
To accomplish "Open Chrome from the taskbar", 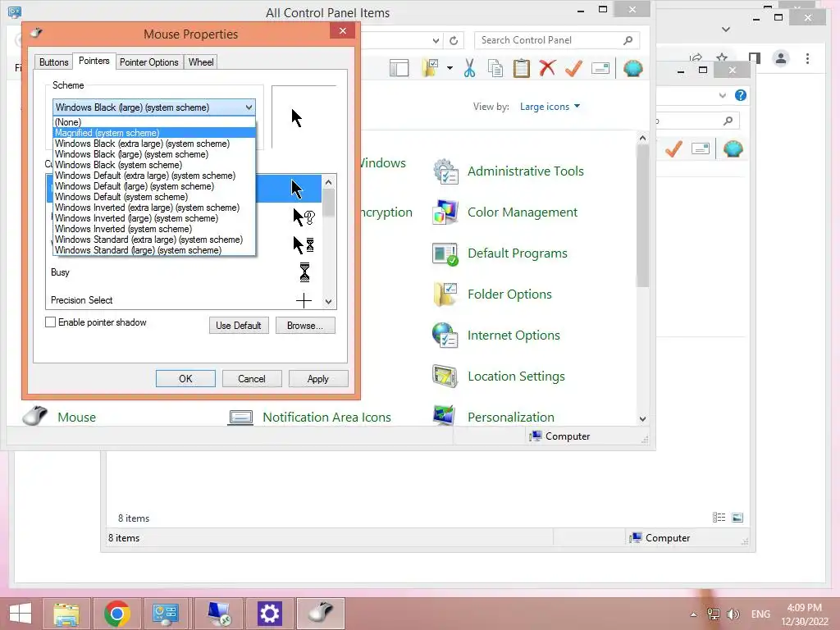I will 116,614.
